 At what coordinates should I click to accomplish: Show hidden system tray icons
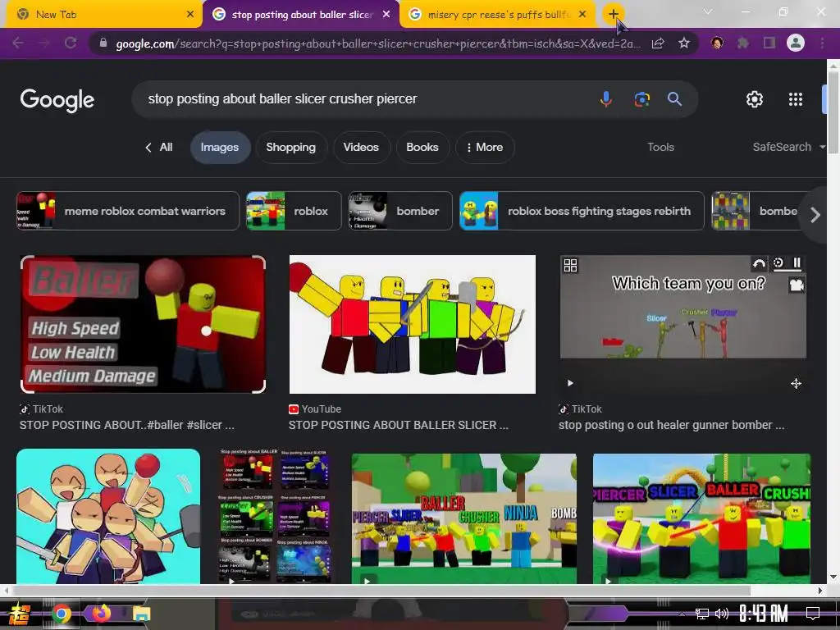tap(682, 614)
